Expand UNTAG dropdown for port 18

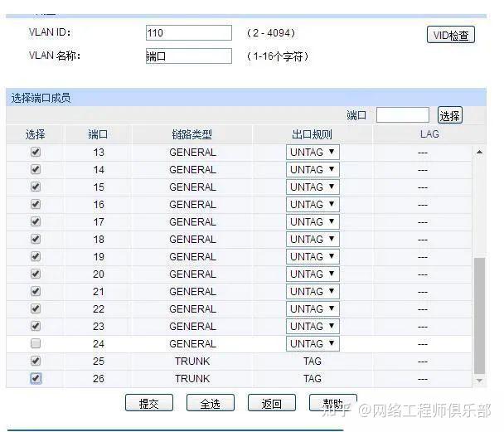(x=313, y=239)
